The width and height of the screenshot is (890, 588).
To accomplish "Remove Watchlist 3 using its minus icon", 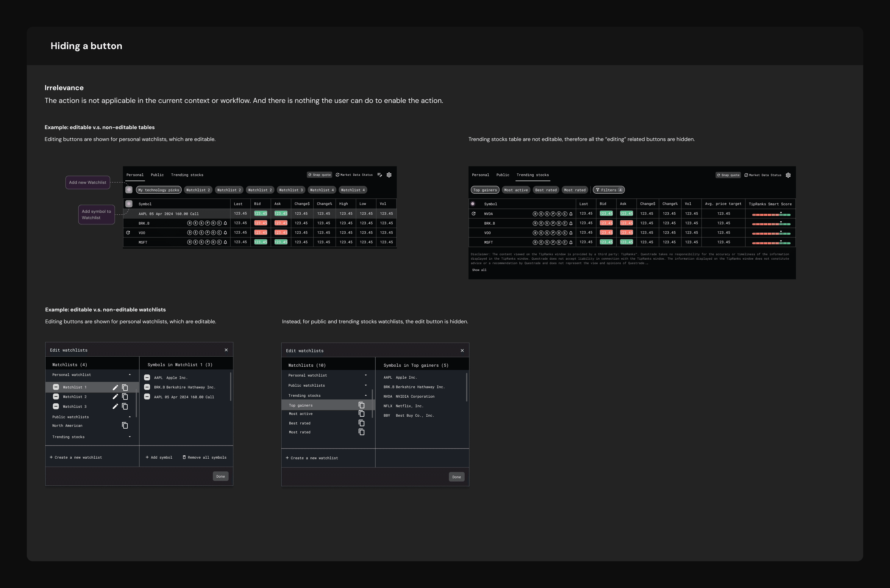I will tap(56, 407).
